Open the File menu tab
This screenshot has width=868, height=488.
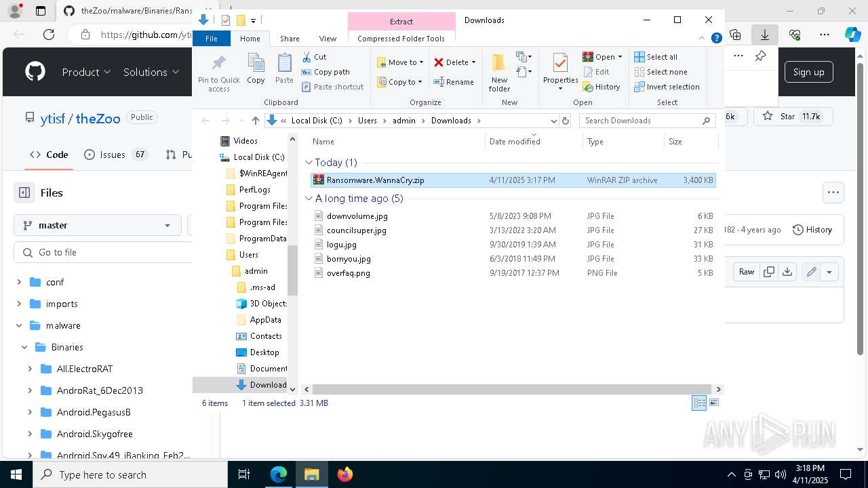(212, 39)
